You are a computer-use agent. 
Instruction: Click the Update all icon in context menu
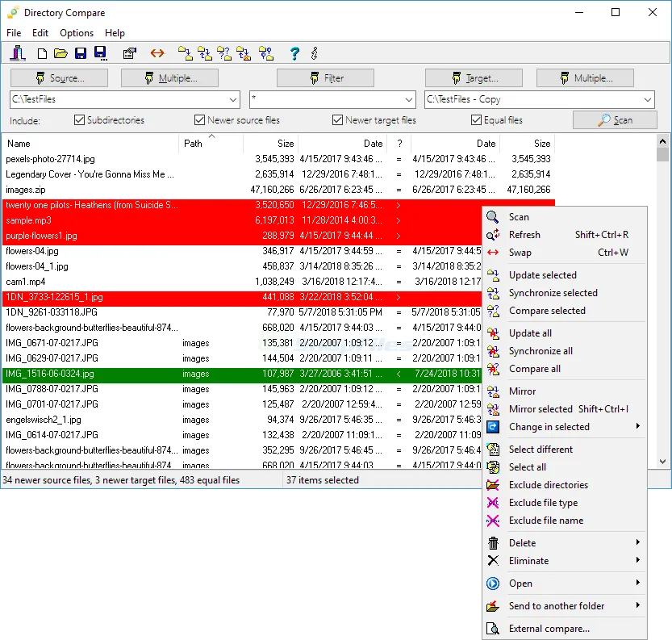pos(493,333)
